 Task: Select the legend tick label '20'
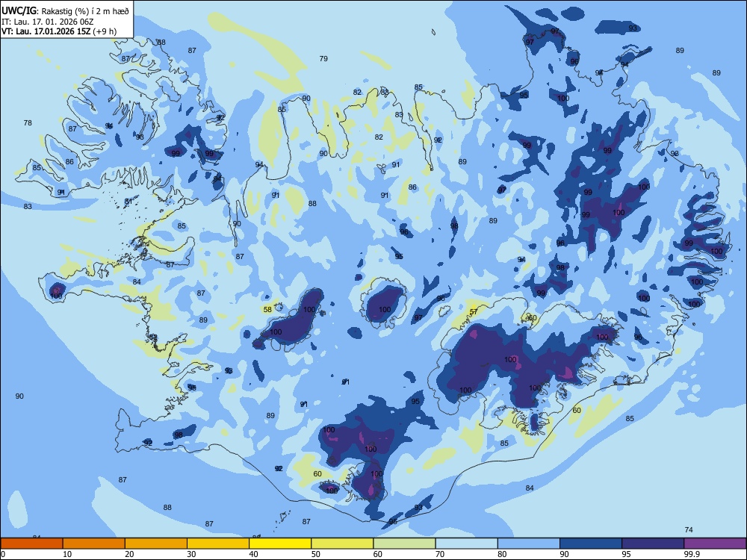tap(129, 554)
